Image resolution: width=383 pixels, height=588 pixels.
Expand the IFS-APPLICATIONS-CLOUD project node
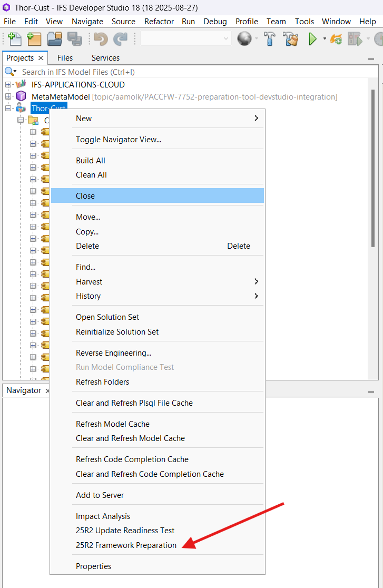coord(8,84)
